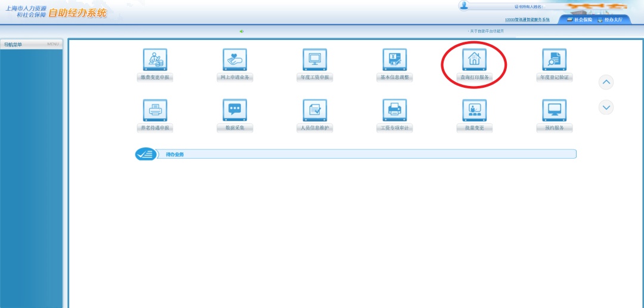The width and height of the screenshot is (644, 308).
Task: Open 预约服务 monitor icon
Action: coord(554,110)
